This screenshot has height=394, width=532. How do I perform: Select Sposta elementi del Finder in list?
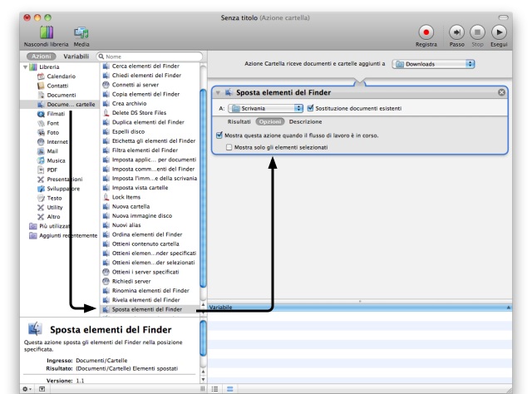(148, 309)
